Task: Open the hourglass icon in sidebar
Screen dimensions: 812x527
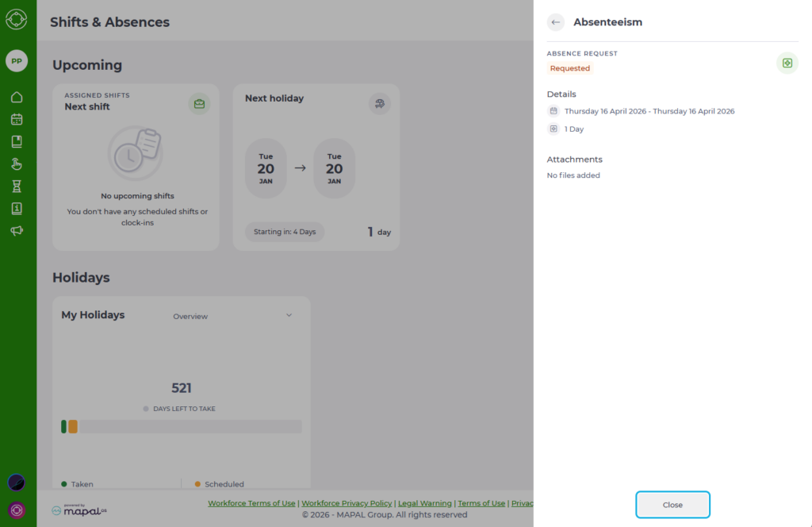Action: tap(17, 187)
